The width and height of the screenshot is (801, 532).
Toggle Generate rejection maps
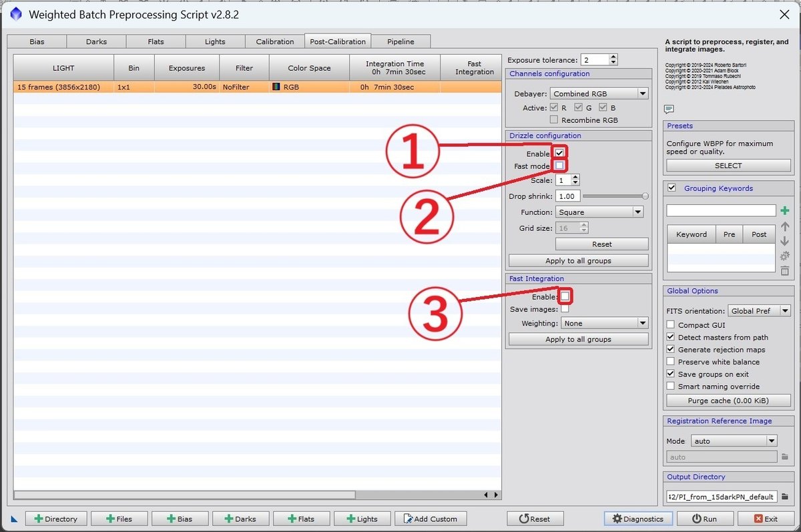click(x=671, y=350)
